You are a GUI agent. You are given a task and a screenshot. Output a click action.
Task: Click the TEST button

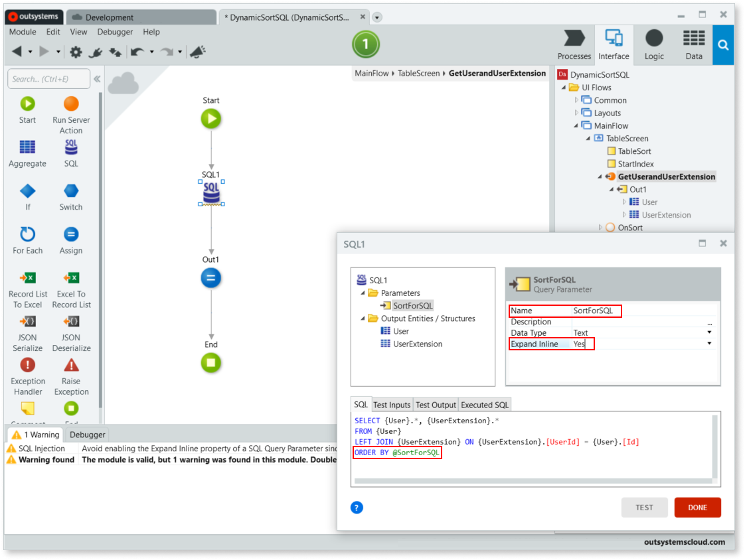coord(644,508)
